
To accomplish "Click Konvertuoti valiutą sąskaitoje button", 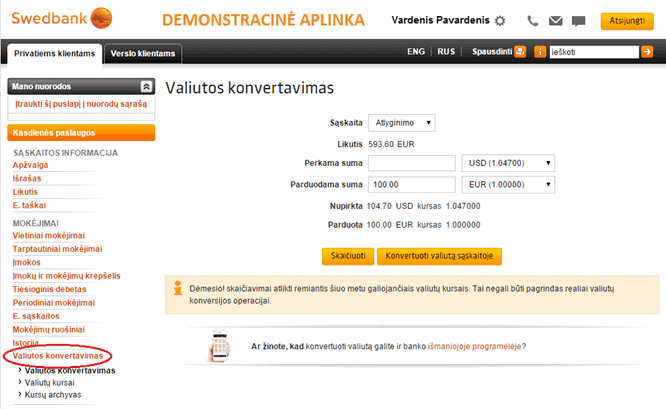I will pos(439,256).
